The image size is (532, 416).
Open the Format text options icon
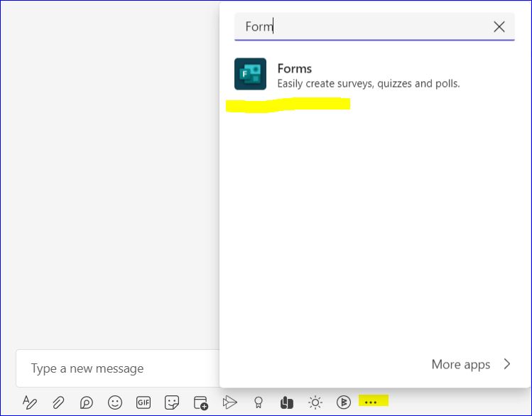pos(30,402)
